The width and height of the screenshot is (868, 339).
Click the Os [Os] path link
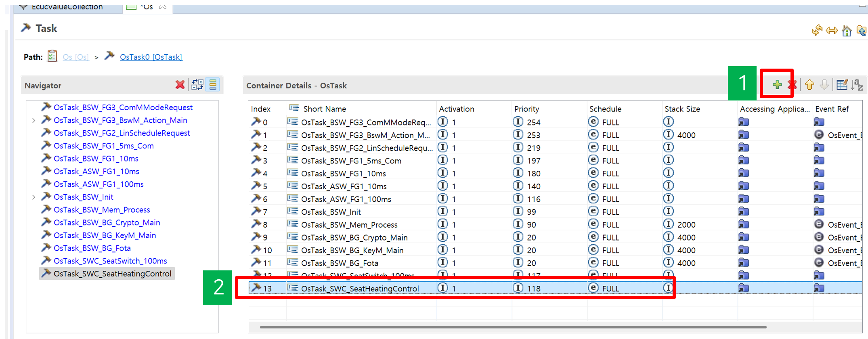tap(75, 57)
